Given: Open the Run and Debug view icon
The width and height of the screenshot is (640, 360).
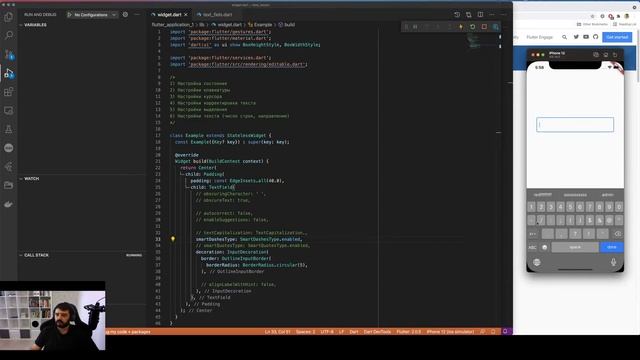Looking at the screenshot, I should point(9,73).
